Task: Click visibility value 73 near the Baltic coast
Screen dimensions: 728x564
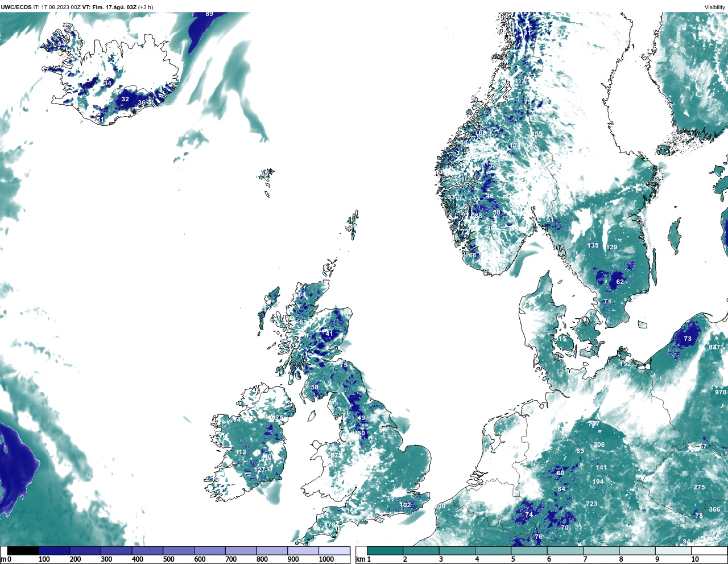Action: [x=688, y=339]
